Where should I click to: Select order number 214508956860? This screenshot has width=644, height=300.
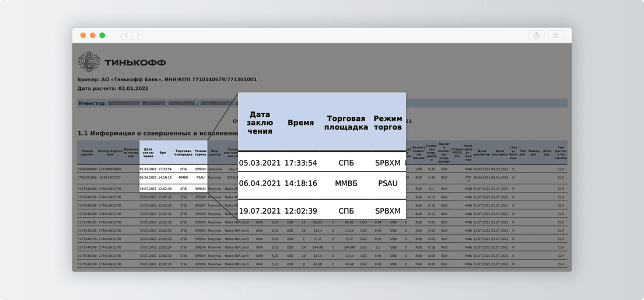110,169
